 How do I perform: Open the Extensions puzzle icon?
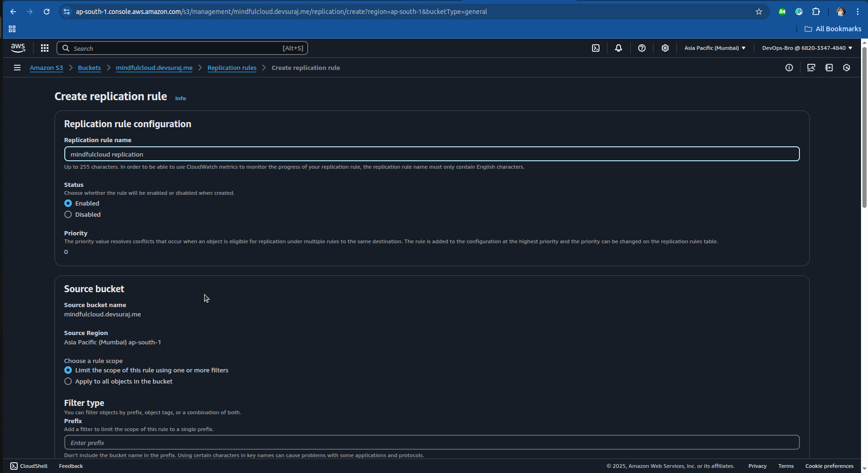click(816, 12)
